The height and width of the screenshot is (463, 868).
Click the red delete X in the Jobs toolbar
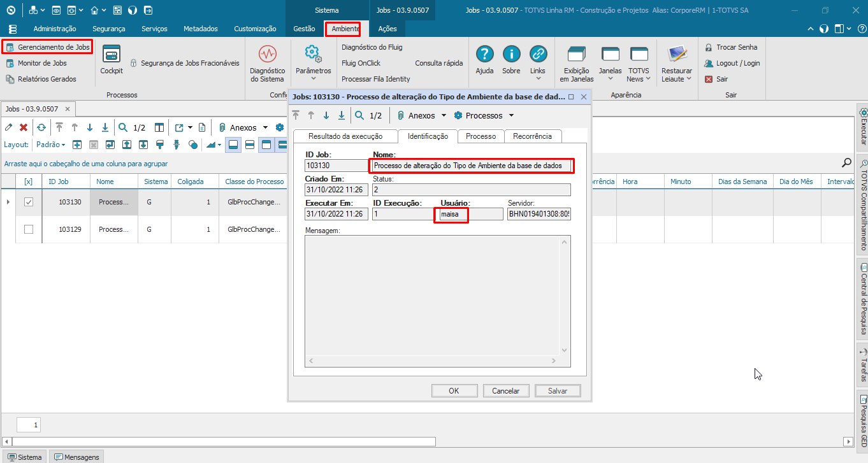tap(24, 127)
